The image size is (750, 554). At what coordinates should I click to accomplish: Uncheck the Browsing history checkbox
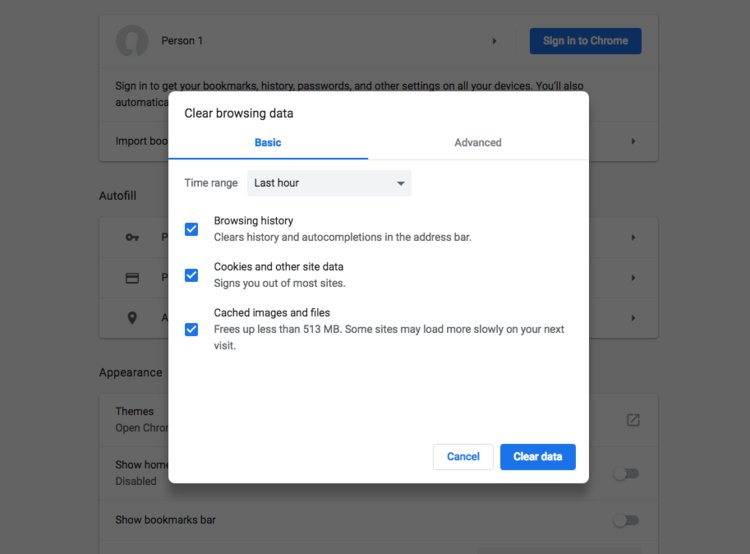click(191, 229)
